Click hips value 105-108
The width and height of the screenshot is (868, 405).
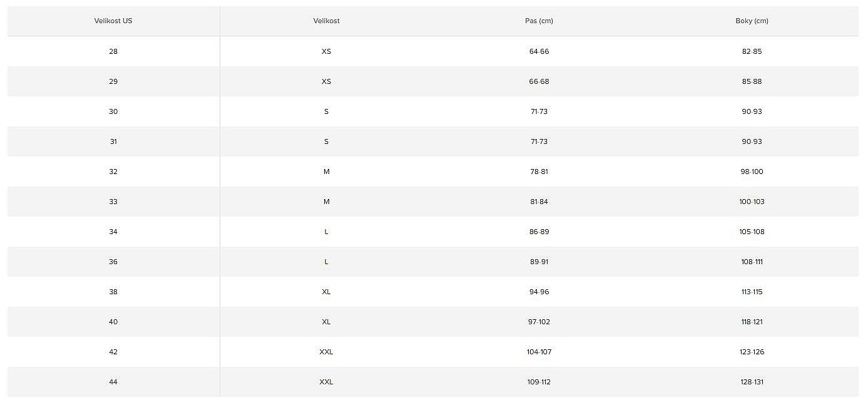tap(752, 232)
